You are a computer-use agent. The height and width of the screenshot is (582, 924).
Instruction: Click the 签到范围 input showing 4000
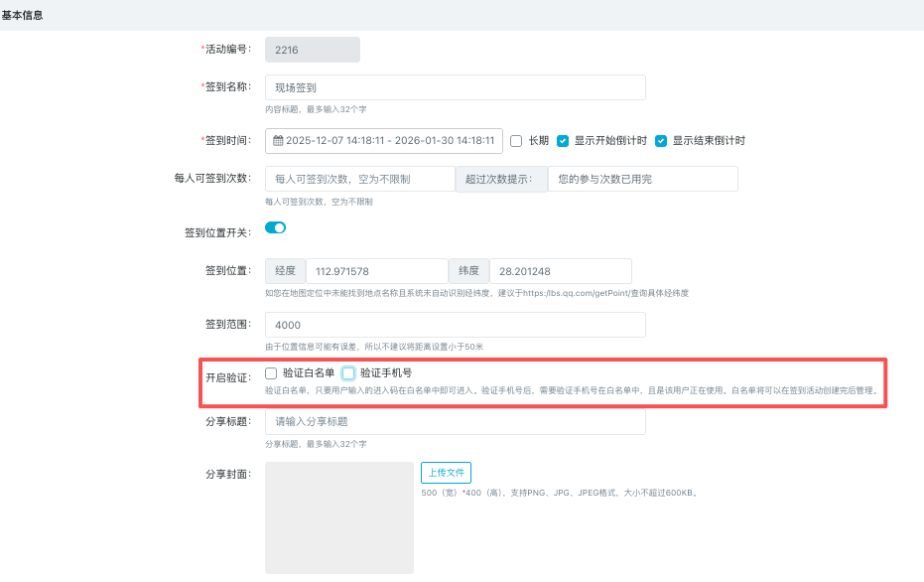455,325
